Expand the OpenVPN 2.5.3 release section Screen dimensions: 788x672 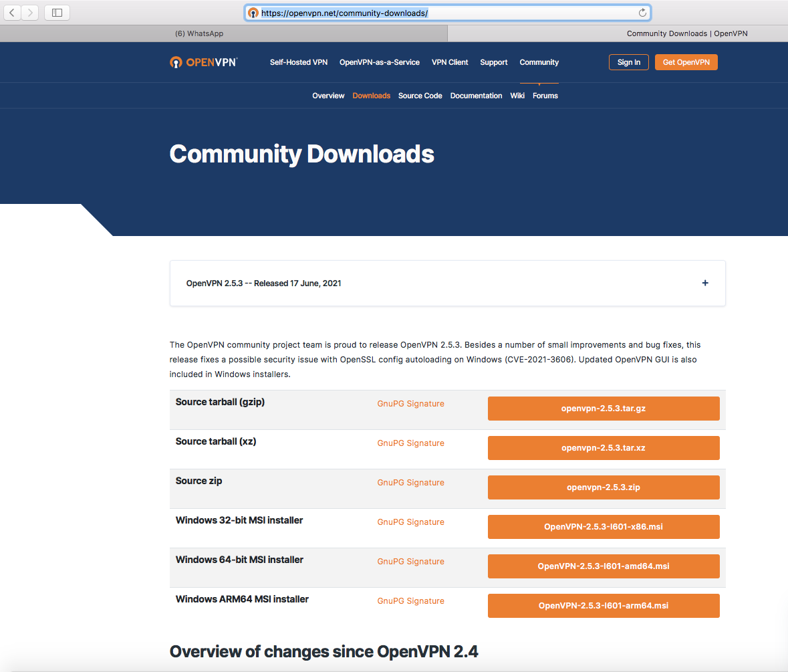click(x=704, y=284)
